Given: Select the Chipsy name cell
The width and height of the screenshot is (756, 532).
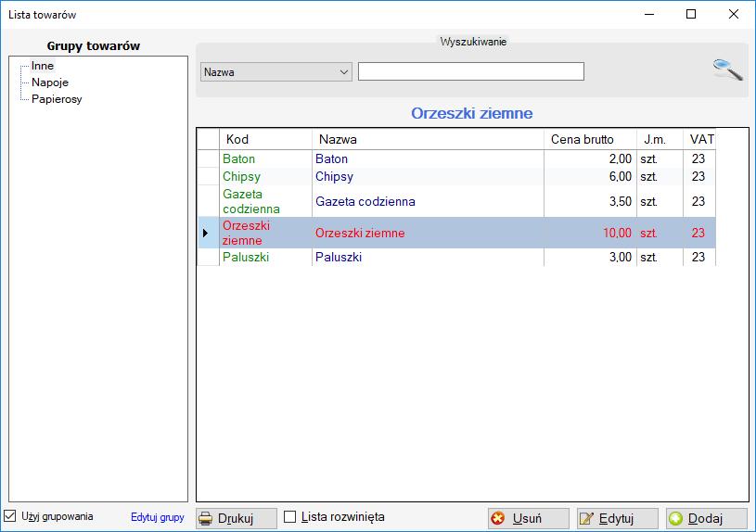Looking at the screenshot, I should [x=429, y=176].
